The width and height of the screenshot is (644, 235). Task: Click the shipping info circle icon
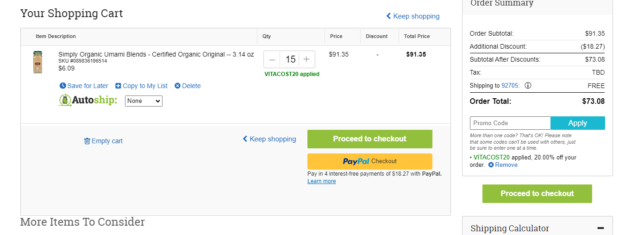(528, 85)
